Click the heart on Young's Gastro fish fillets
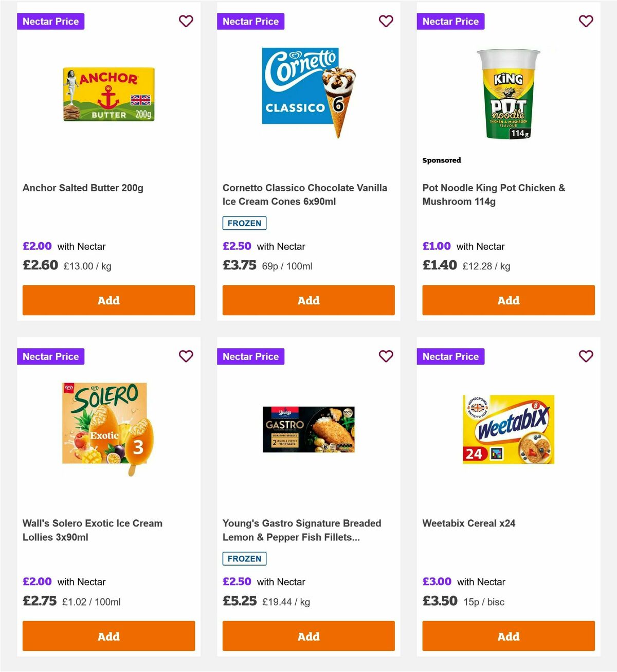 click(386, 356)
